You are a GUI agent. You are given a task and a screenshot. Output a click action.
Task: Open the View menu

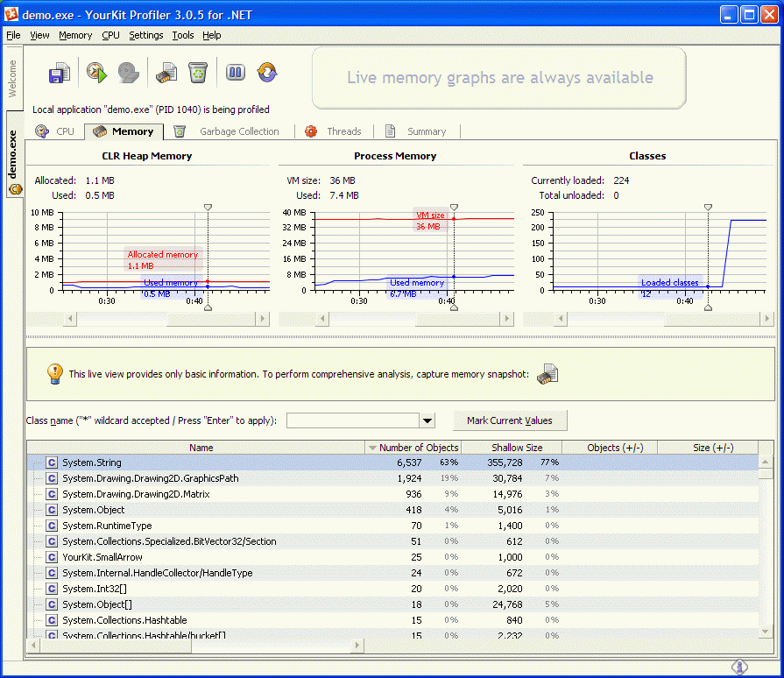pyautogui.click(x=39, y=35)
